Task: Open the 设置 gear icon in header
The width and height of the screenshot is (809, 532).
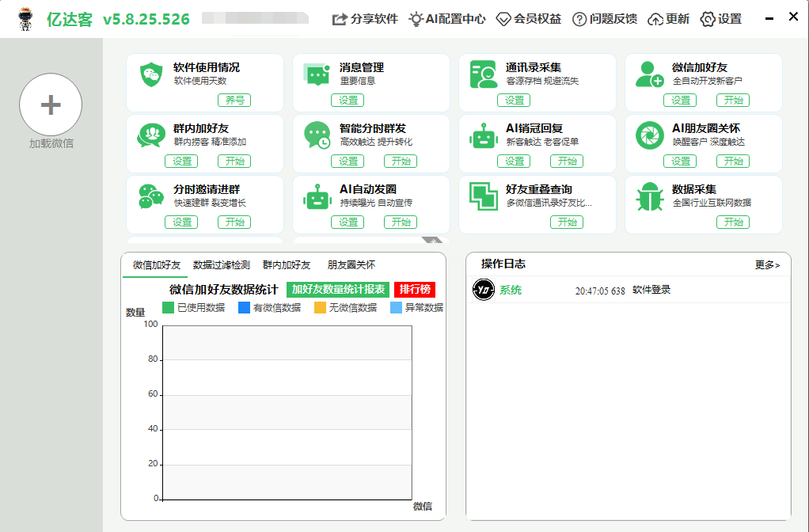Action: click(x=708, y=20)
